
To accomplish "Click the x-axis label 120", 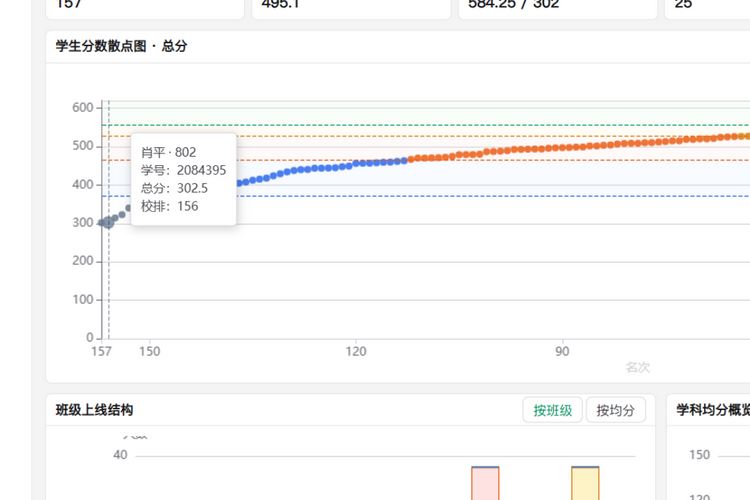I will pos(356,352).
